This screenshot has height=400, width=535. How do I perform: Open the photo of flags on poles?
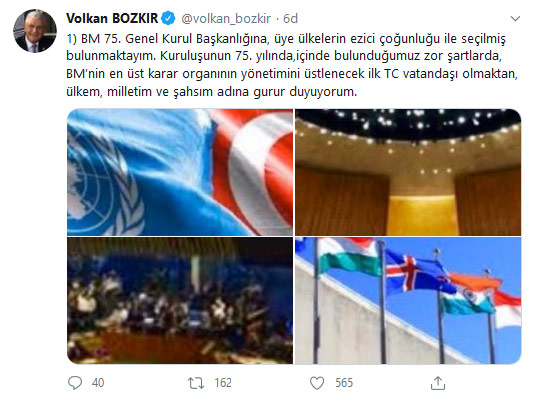point(408,301)
